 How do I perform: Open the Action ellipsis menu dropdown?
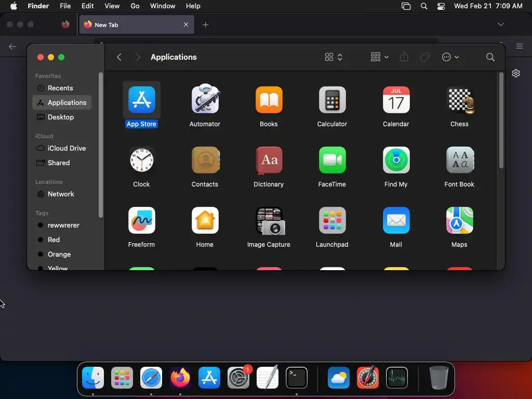(x=450, y=57)
